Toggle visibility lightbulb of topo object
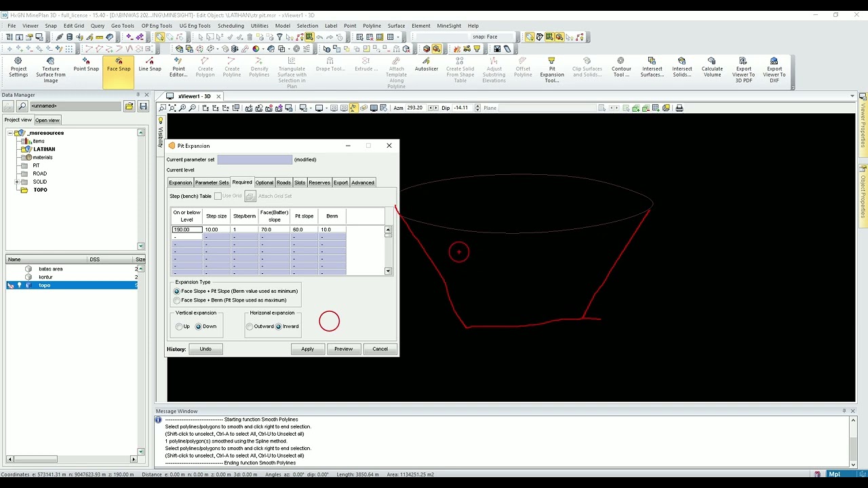This screenshot has height=488, width=868. [19, 285]
